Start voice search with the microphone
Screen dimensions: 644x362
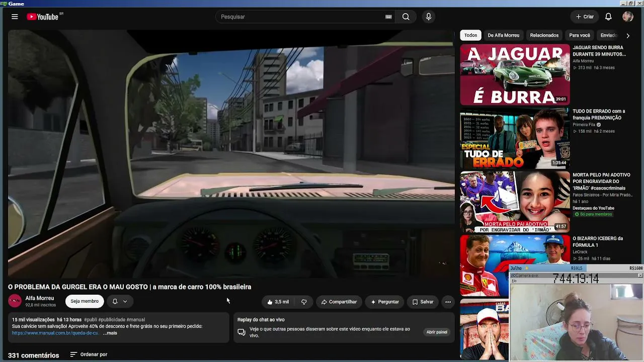pyautogui.click(x=429, y=17)
